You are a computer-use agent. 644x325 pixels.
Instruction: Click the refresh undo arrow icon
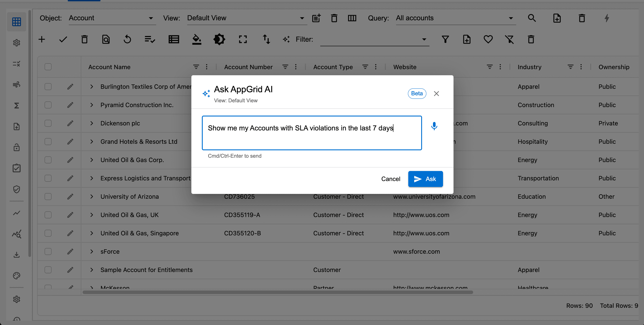coord(127,39)
